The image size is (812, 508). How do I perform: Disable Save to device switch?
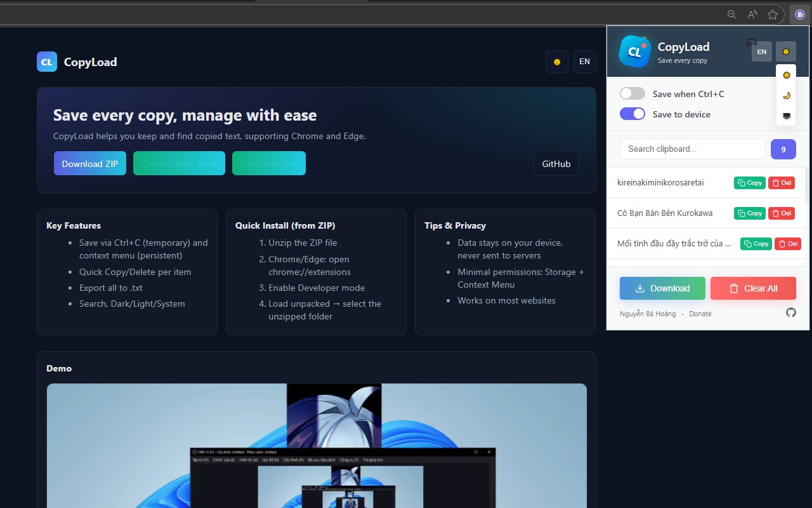click(632, 114)
